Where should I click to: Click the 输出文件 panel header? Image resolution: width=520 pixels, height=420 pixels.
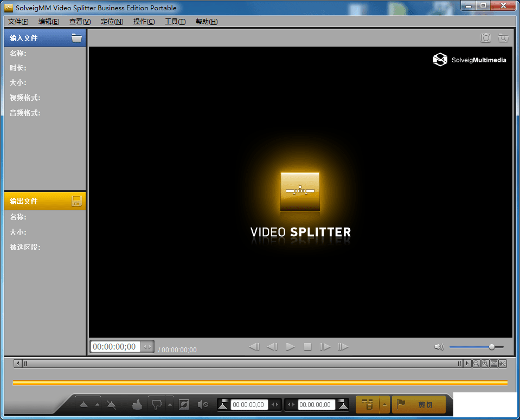click(45, 201)
